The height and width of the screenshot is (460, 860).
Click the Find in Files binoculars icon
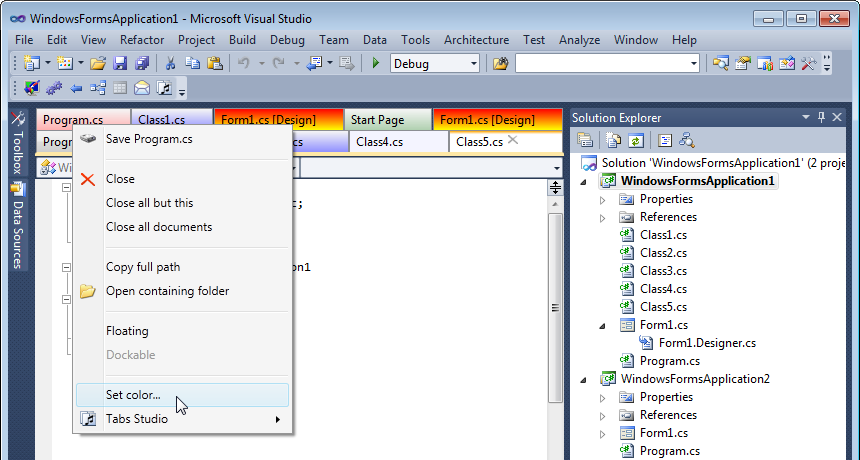(500, 64)
